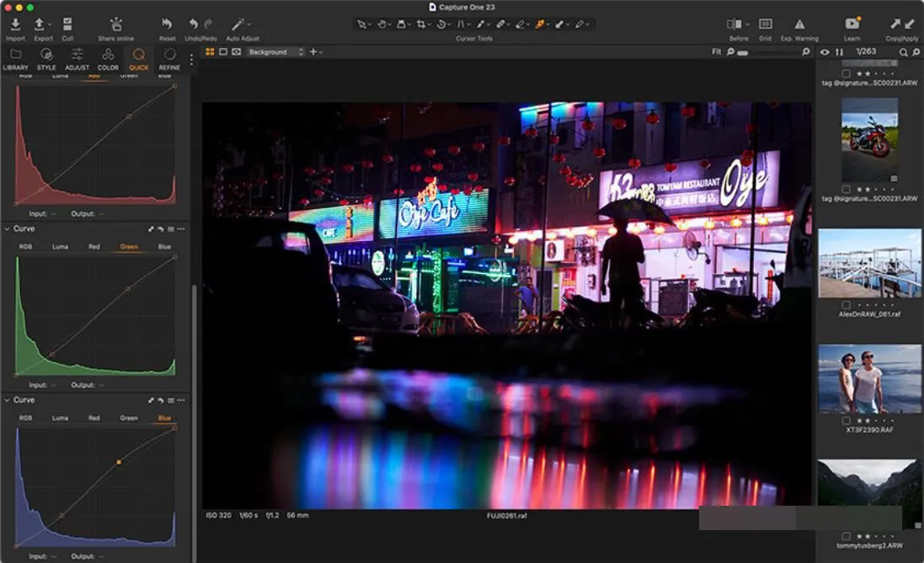The height and width of the screenshot is (563, 924).
Task: Tick checkbox below the motorcycle thumbnail
Action: pyautogui.click(x=847, y=190)
